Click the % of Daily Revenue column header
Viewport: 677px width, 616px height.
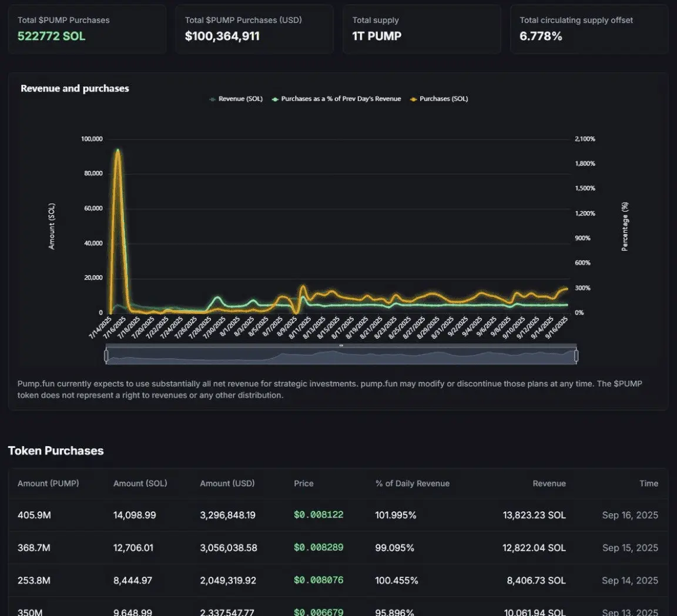tap(413, 483)
